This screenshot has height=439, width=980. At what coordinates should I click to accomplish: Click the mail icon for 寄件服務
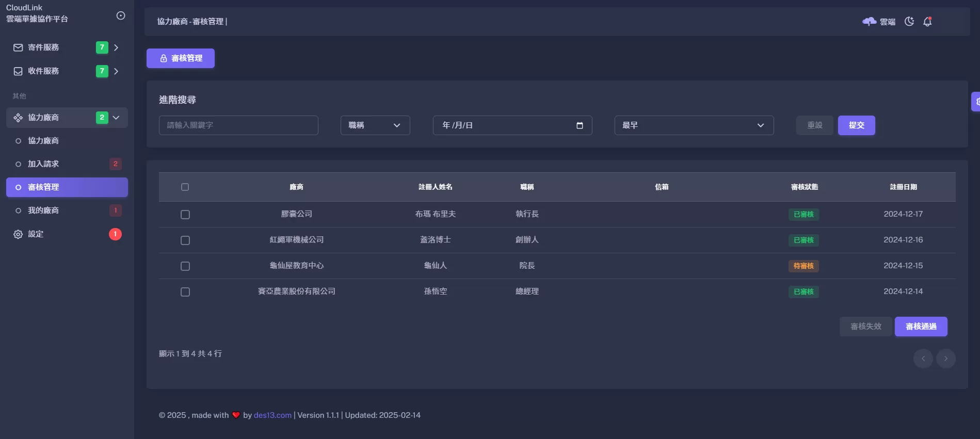(18, 47)
